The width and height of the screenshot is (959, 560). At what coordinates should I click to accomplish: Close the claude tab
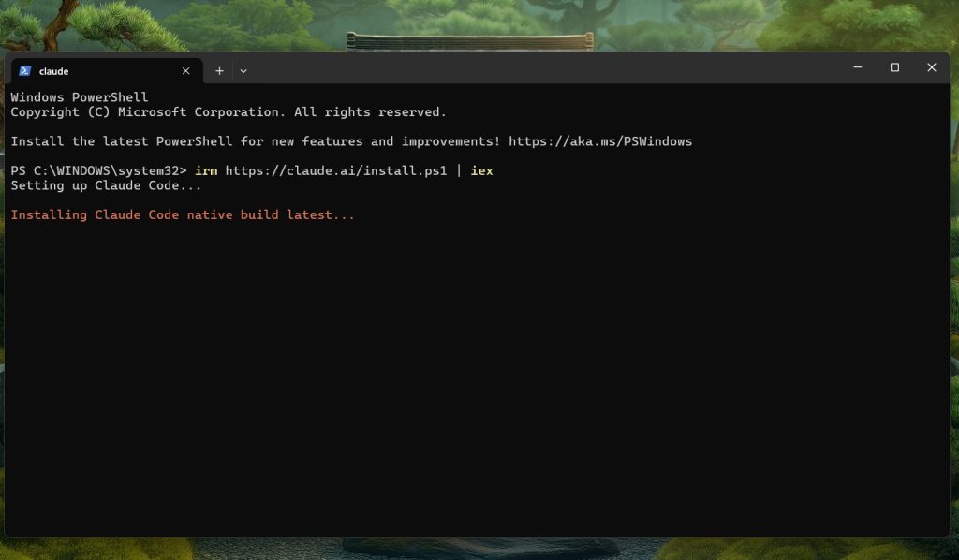pos(186,71)
